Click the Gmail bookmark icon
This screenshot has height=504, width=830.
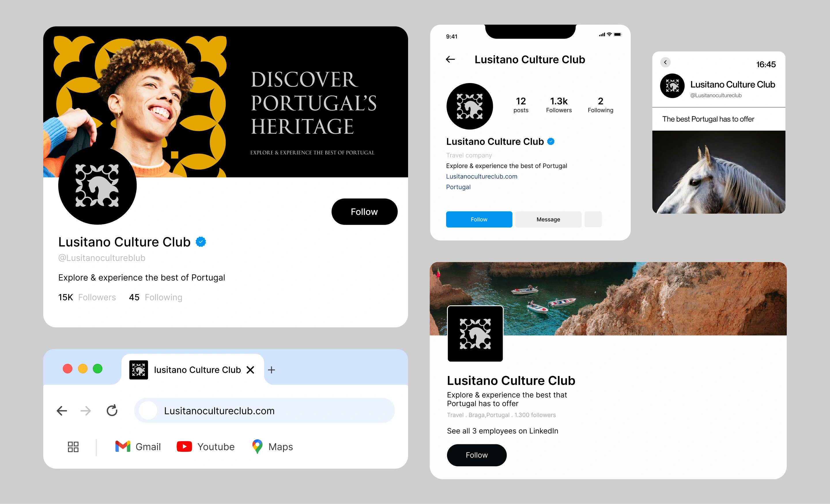[122, 446]
